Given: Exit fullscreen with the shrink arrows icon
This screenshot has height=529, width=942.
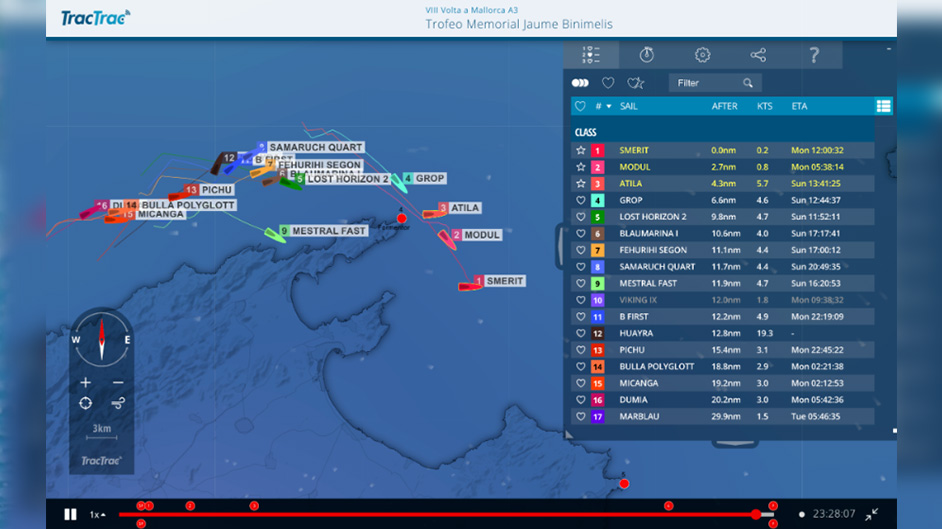Looking at the screenshot, I should (872, 514).
